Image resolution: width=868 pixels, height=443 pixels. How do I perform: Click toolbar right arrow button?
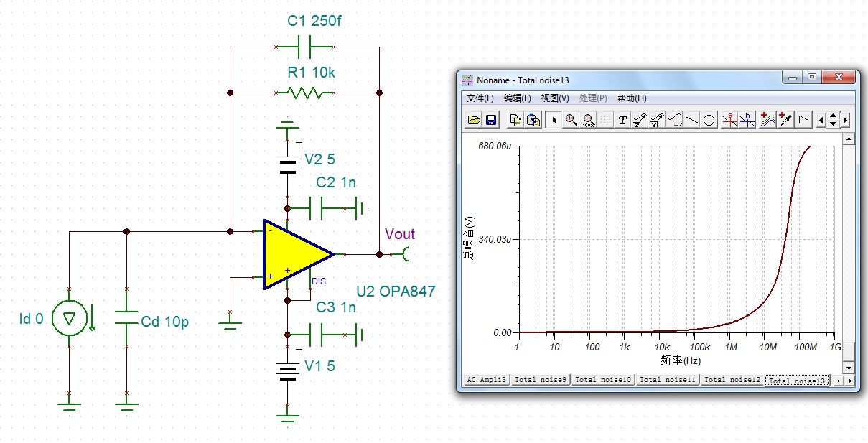point(845,121)
